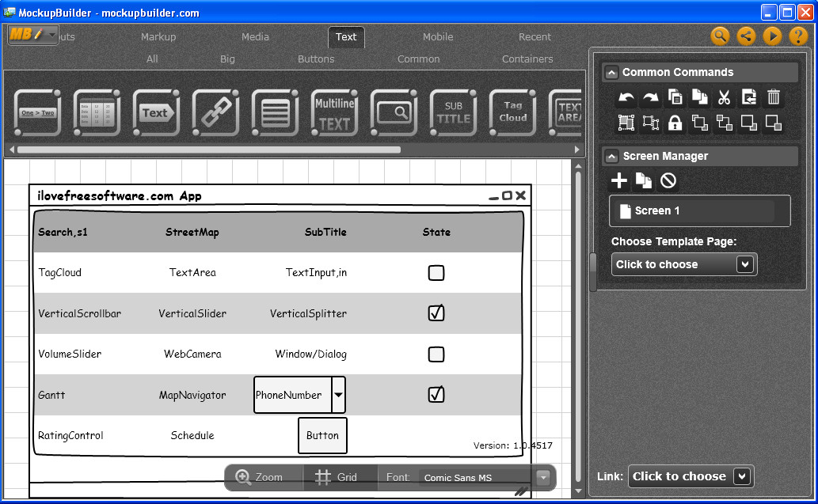Click the widget gallery horizontal scrollbar
The height and width of the screenshot is (504, 818).
coord(209,150)
